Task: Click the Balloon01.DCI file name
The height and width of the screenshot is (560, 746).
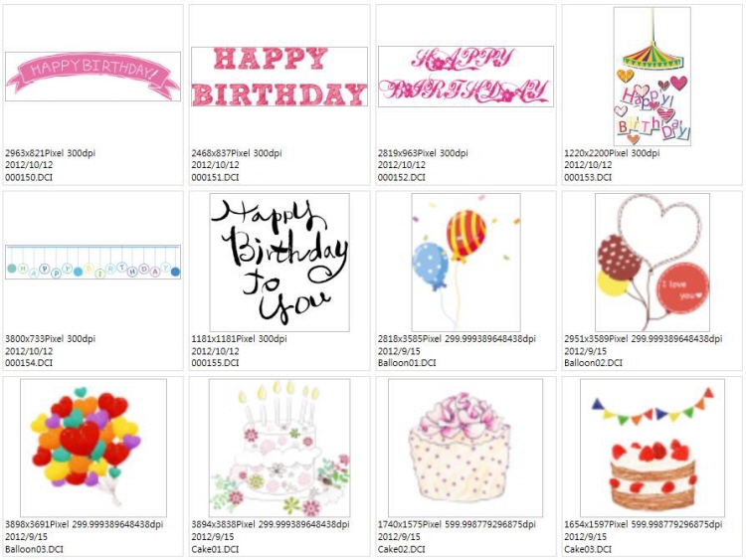Action: coord(407,363)
